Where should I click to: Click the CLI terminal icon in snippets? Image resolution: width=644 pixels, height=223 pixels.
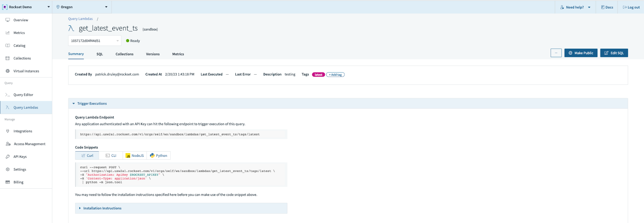point(108,155)
